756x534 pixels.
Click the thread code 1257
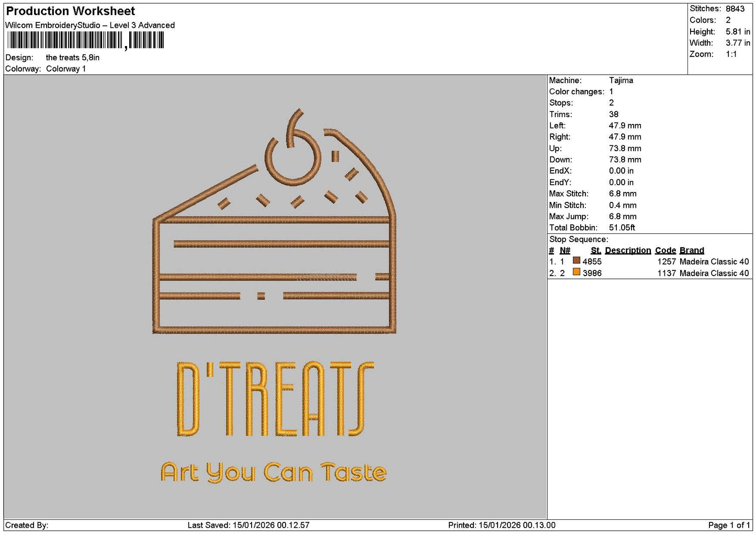tap(667, 262)
